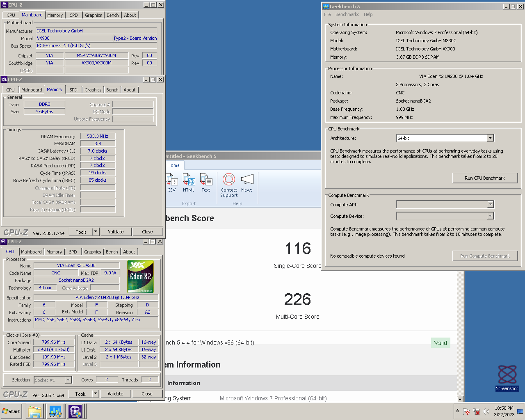The width and height of the screenshot is (525, 420).
Task: Click Memory Type DDR3 value
Action: (x=44, y=104)
